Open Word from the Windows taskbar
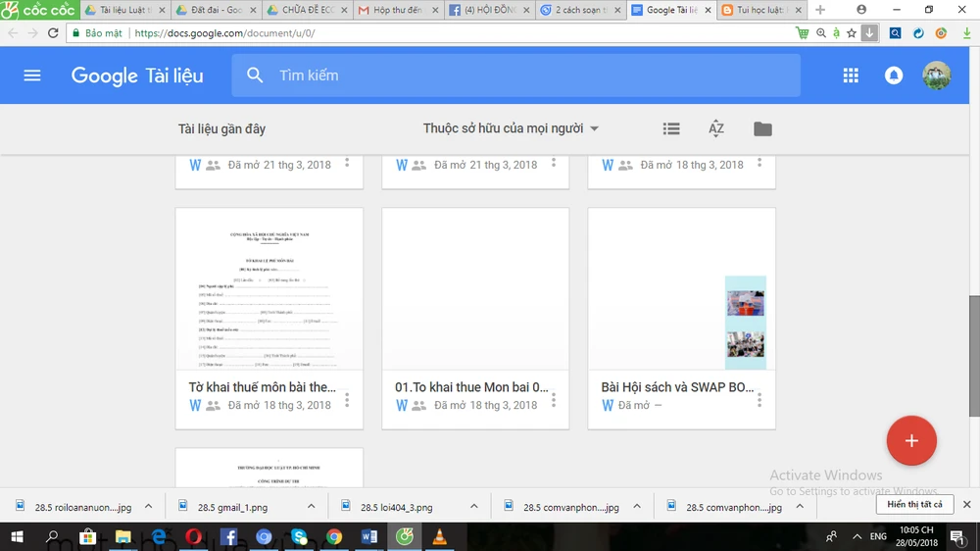 click(x=369, y=536)
